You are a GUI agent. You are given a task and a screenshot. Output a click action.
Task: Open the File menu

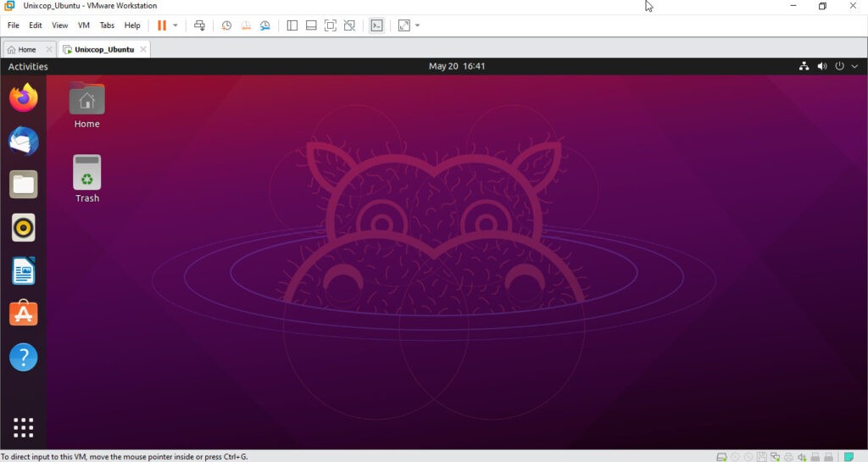coord(14,25)
